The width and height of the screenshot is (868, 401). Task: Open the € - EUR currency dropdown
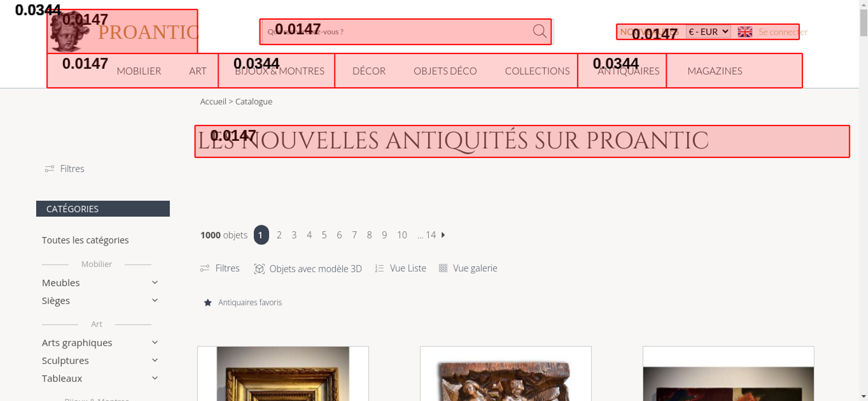[708, 32]
